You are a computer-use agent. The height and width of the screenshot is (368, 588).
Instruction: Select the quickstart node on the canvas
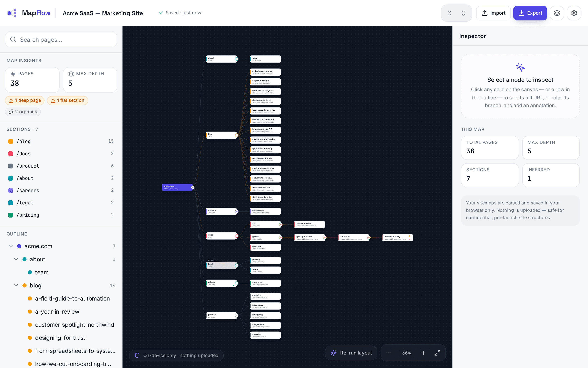pyautogui.click(x=265, y=247)
